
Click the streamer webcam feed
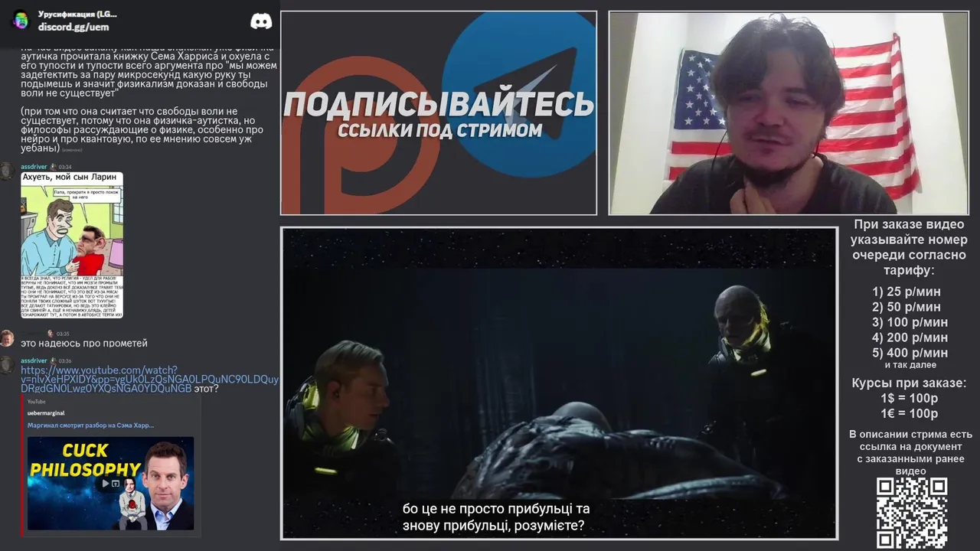pos(789,112)
